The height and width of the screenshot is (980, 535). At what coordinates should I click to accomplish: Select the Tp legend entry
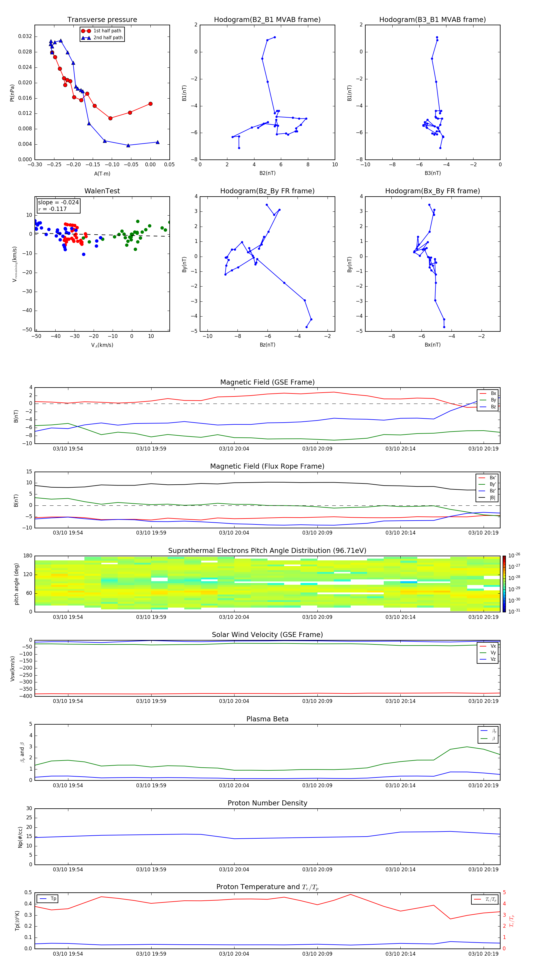point(48,899)
